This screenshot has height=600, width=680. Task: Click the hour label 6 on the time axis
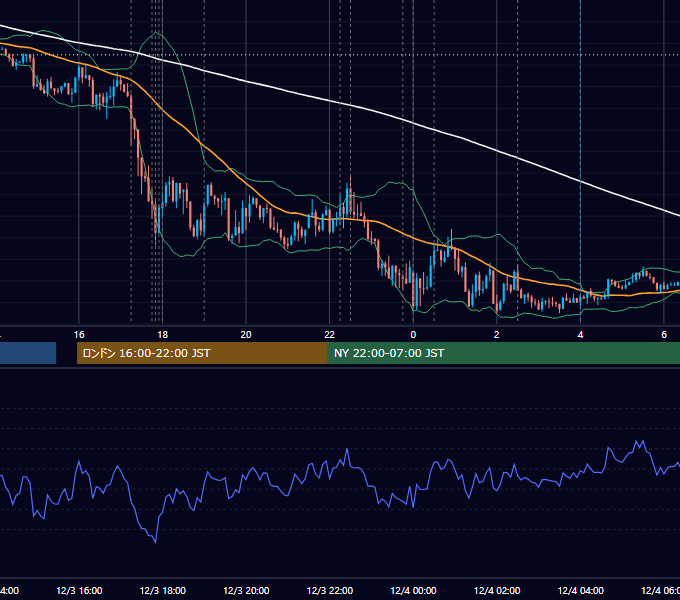click(664, 335)
